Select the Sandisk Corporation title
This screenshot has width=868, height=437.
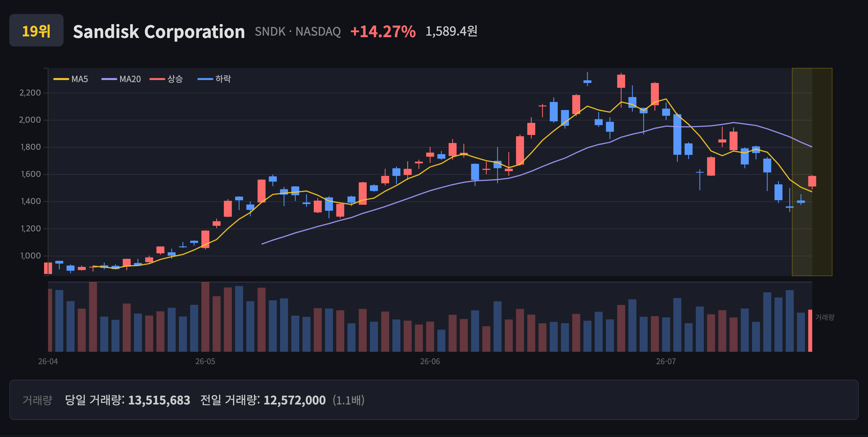pyautogui.click(x=159, y=32)
